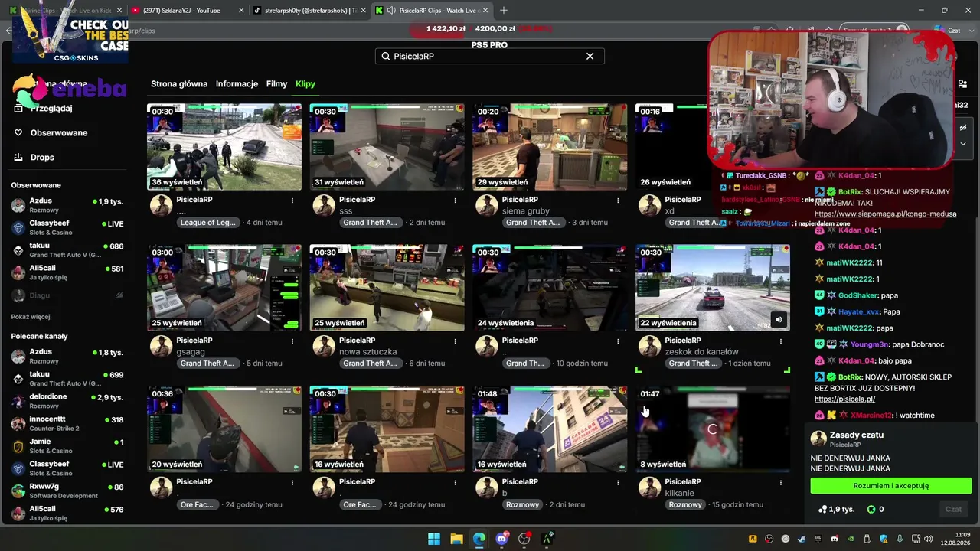Open options menu for the 'sss' clip
Viewport: 980px width, 551px height.
coord(456,201)
